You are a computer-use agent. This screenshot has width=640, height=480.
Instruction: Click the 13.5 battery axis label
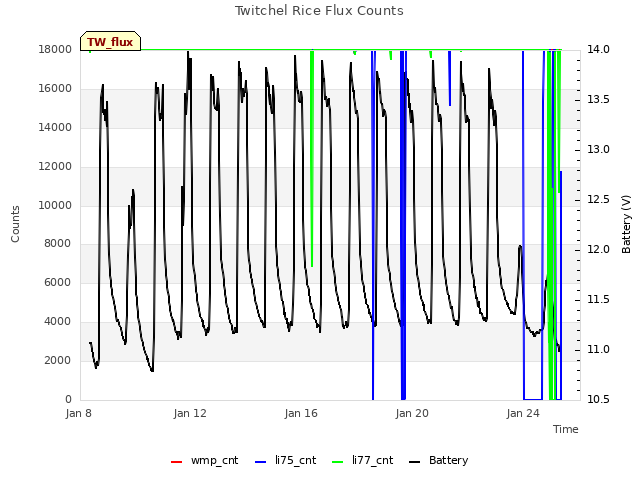598,100
